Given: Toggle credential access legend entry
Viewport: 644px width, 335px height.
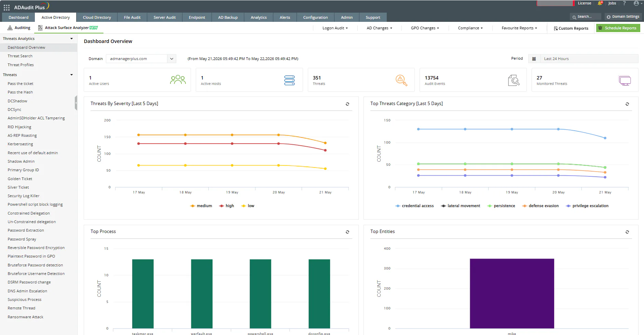Looking at the screenshot, I should 414,206.
